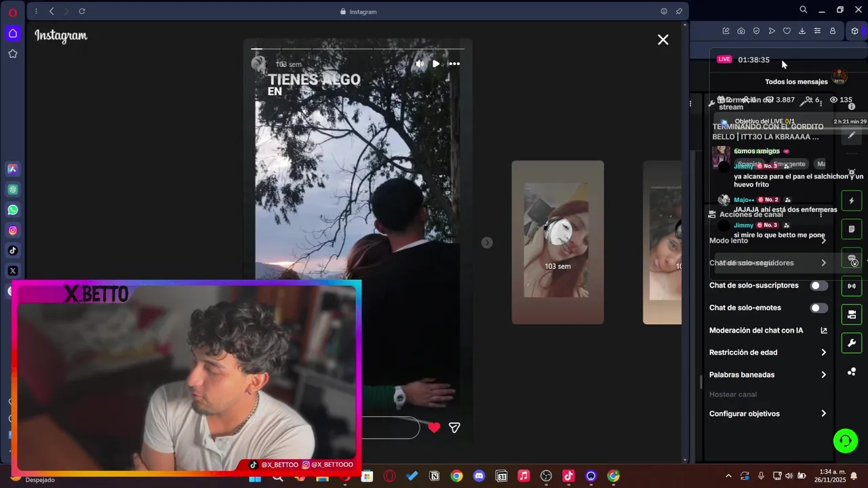The image size is (868, 488).
Task: Open TikTok from the Opera sidebar
Action: 13,251
